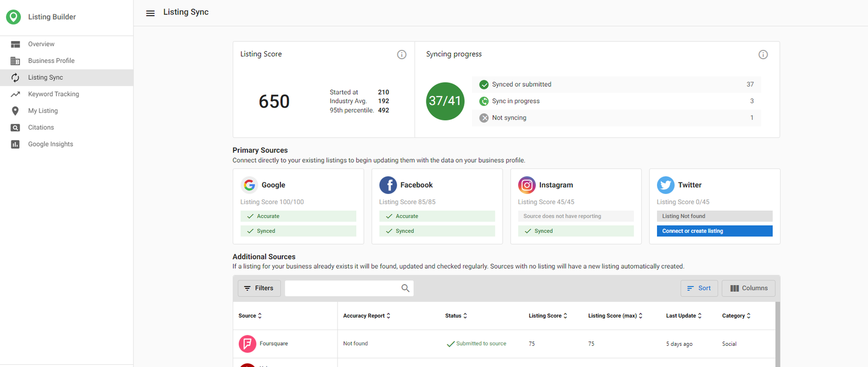Screen dimensions: 868x367
Task: Go to Google Insights page
Action: (x=50, y=144)
